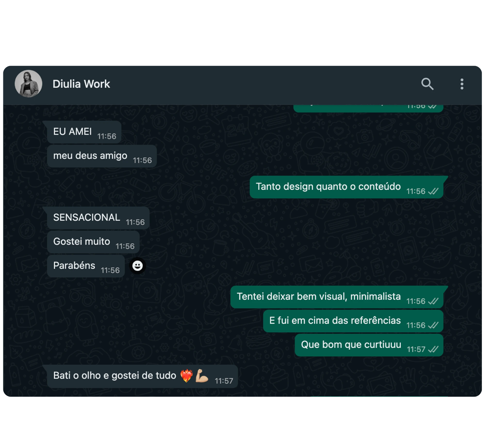The width and height of the screenshot is (485, 448).
Task: Click the red heart emoji in last message
Action: 186,376
